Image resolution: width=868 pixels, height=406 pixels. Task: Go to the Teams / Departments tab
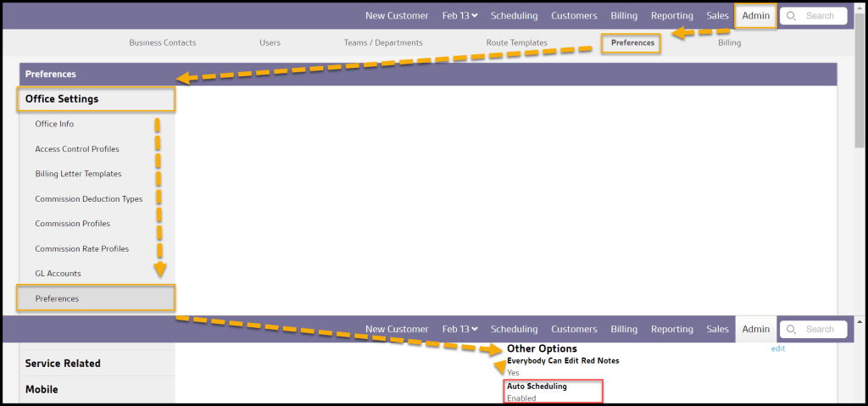point(382,42)
